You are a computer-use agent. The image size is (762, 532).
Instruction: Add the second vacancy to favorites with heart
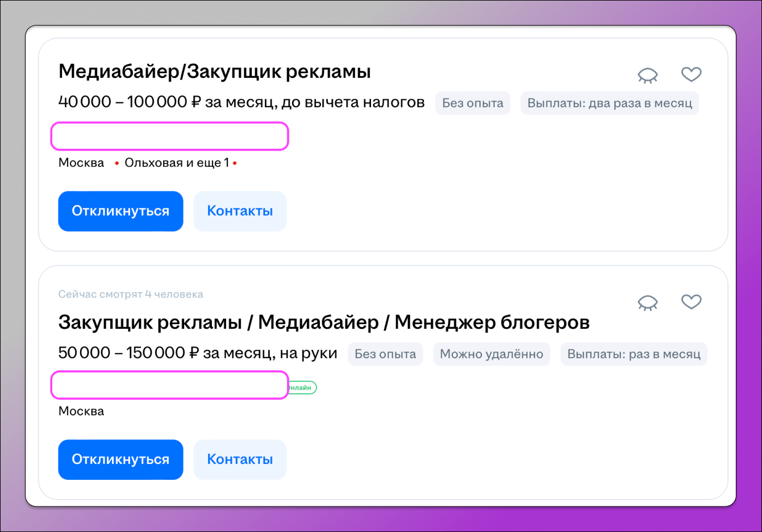[x=692, y=301]
